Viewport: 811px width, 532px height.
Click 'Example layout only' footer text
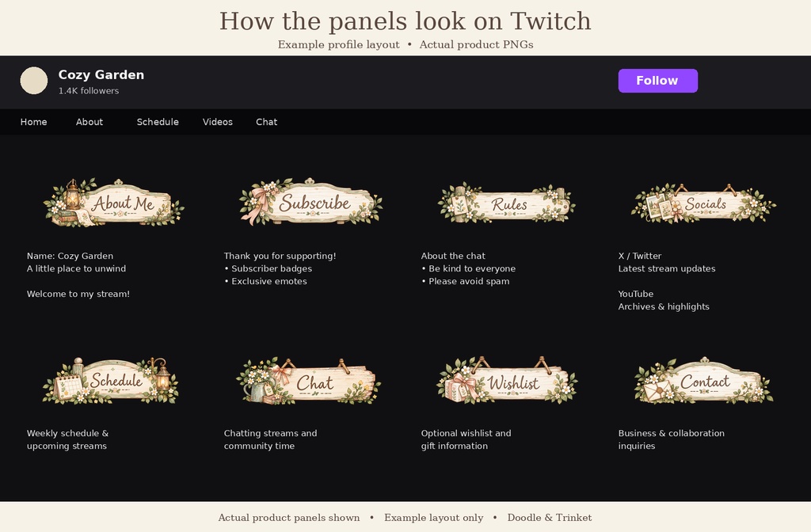coord(433,518)
